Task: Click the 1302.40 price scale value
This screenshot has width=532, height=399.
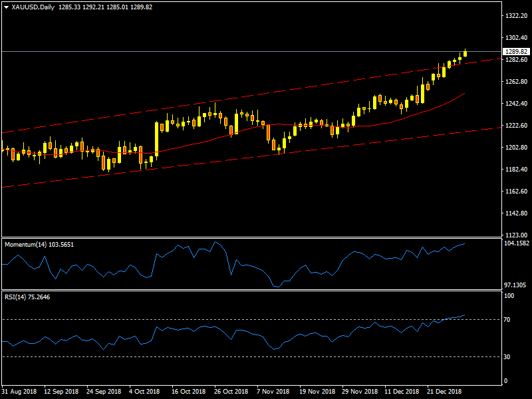Action: point(516,38)
